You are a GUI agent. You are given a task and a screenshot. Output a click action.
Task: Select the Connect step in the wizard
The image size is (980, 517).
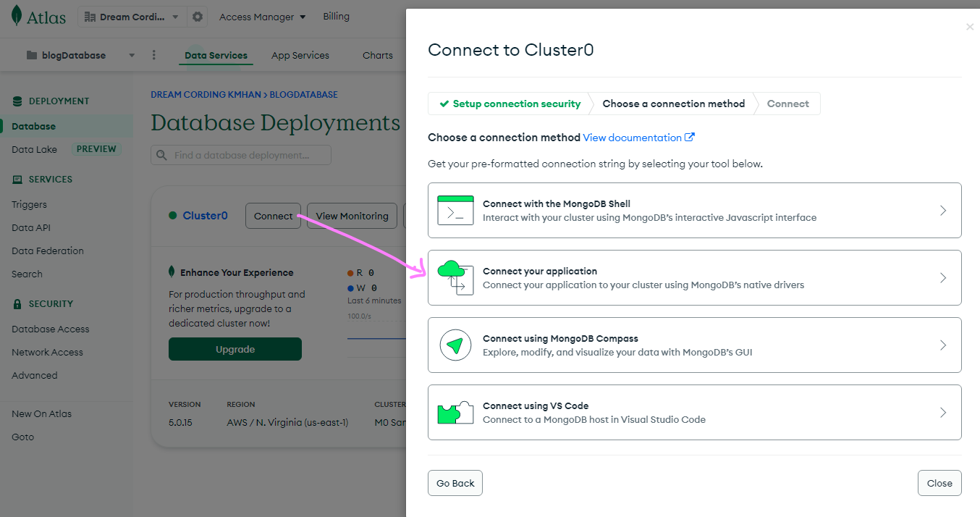click(788, 104)
